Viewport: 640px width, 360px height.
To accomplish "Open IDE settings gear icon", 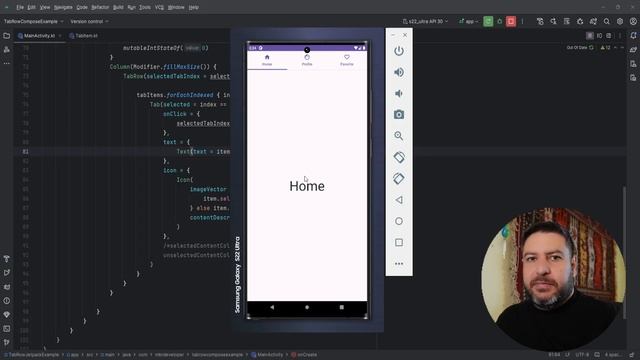I will tap(620, 21).
